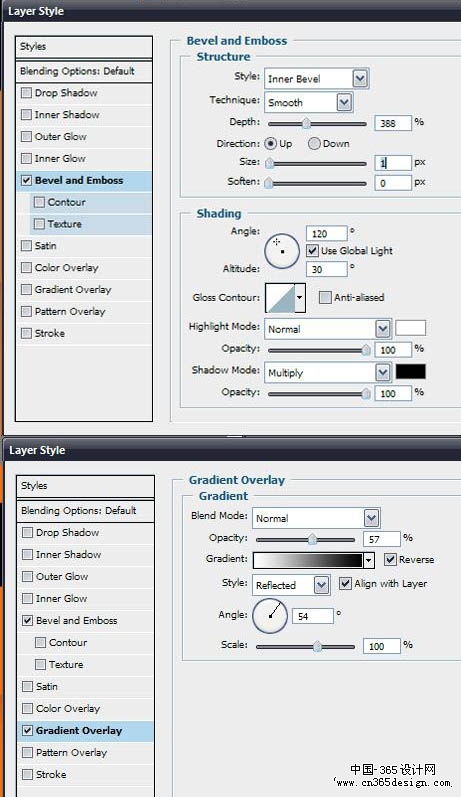Click the Shading angle dial
461x797 pixels.
[282, 251]
